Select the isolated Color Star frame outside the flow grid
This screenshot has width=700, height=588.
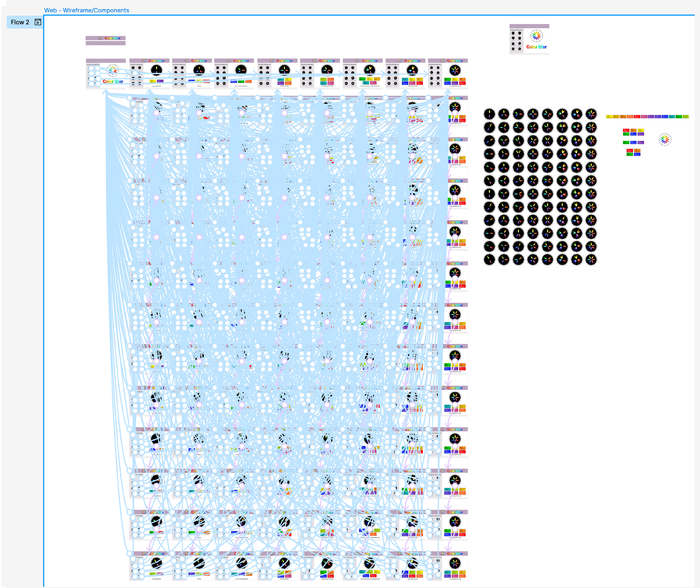point(529,39)
